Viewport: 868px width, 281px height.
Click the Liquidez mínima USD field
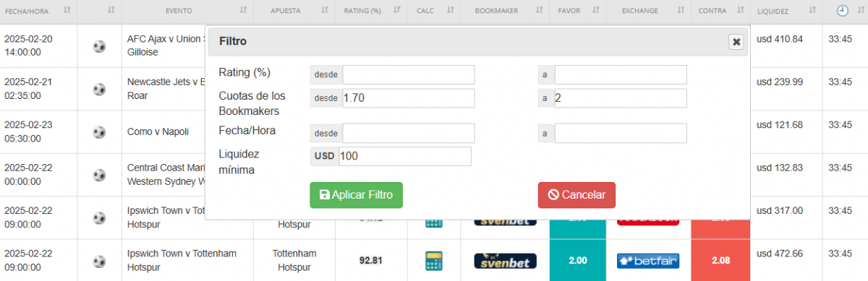pyautogui.click(x=405, y=156)
